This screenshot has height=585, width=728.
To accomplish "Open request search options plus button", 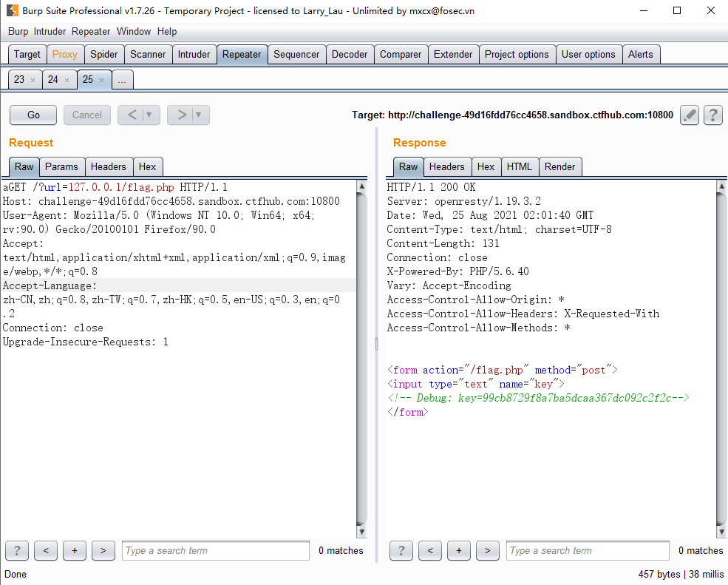I will coord(75,551).
